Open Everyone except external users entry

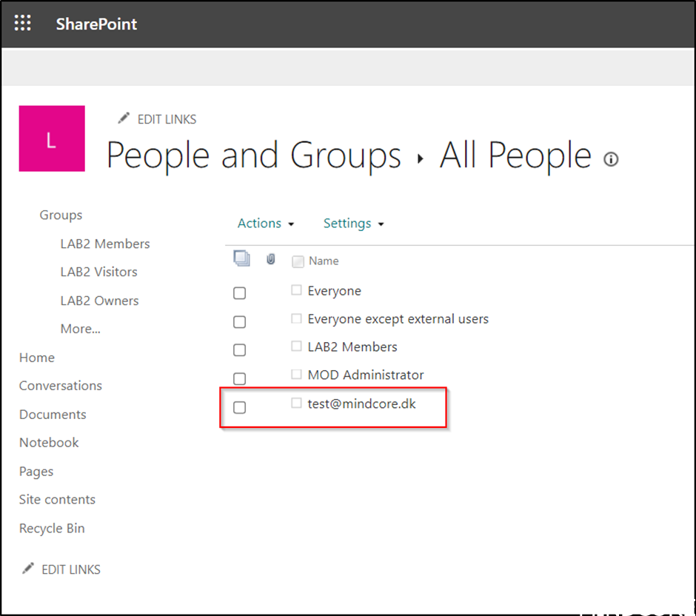[x=398, y=319]
